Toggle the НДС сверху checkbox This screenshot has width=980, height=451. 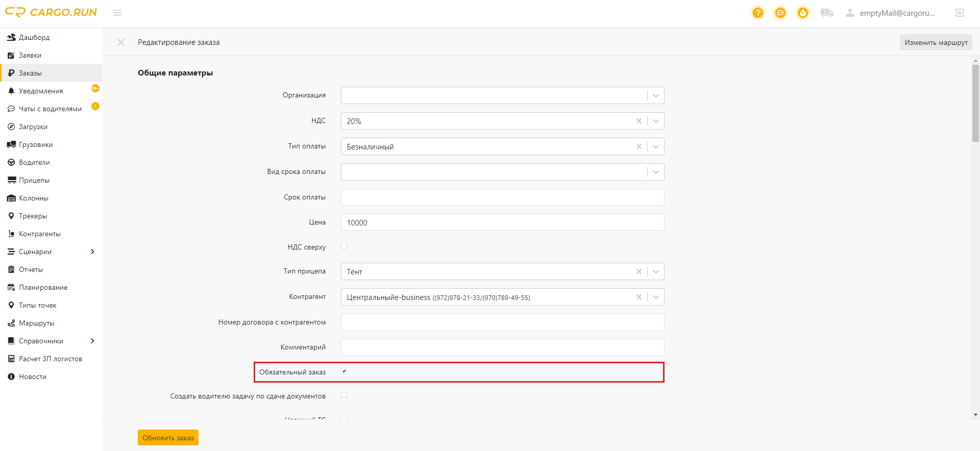pyautogui.click(x=344, y=246)
